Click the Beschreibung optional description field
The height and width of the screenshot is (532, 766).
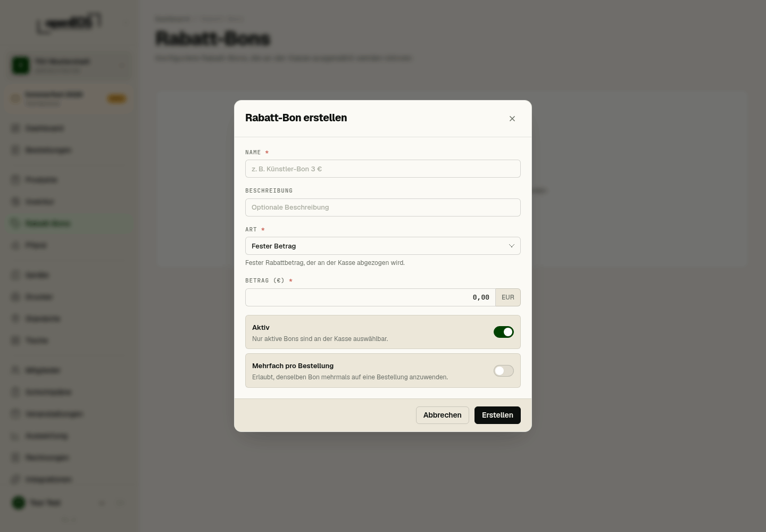coord(383,207)
